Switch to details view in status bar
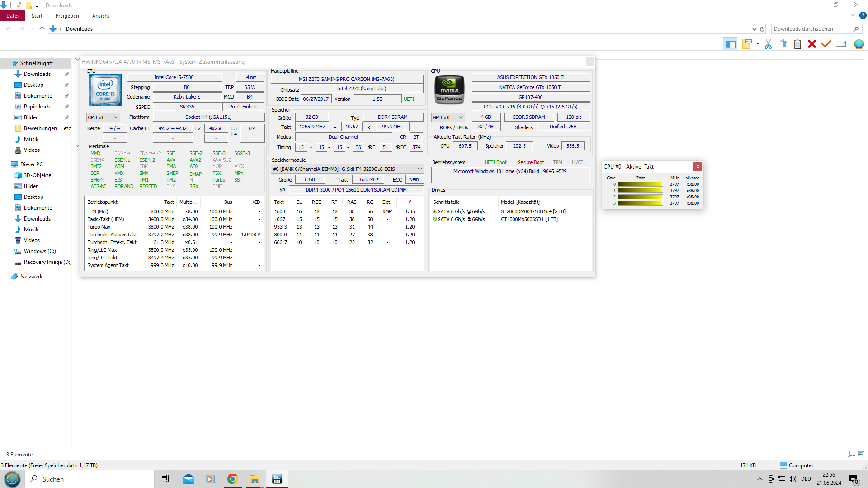 (851, 454)
